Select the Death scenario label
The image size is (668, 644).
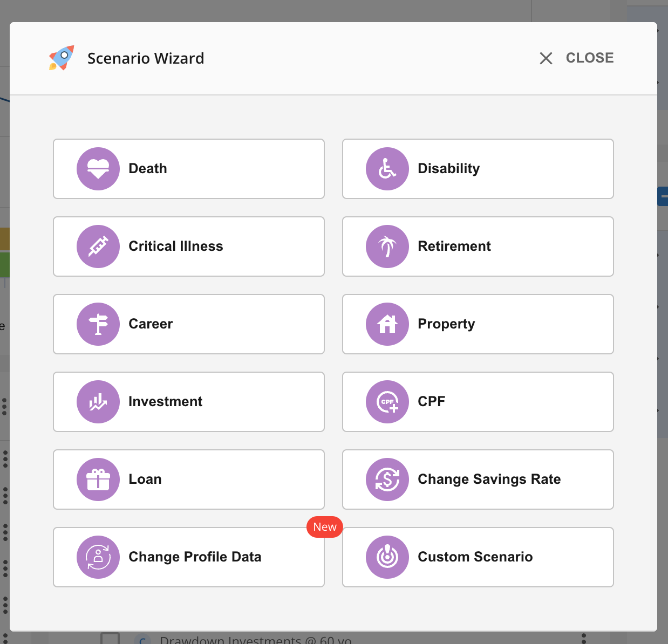point(148,169)
